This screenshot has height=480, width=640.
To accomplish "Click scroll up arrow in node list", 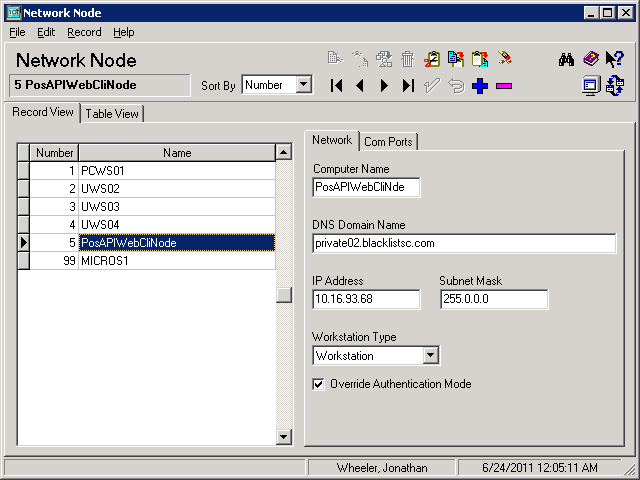I will click(284, 152).
